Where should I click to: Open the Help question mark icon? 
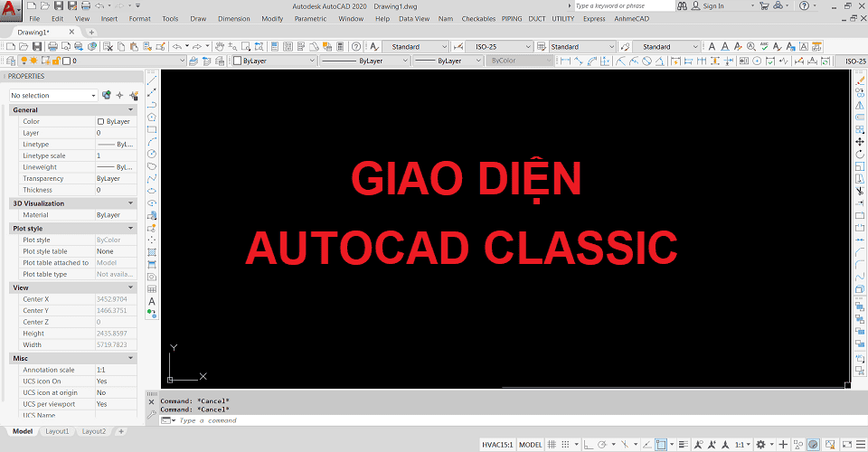point(356,46)
